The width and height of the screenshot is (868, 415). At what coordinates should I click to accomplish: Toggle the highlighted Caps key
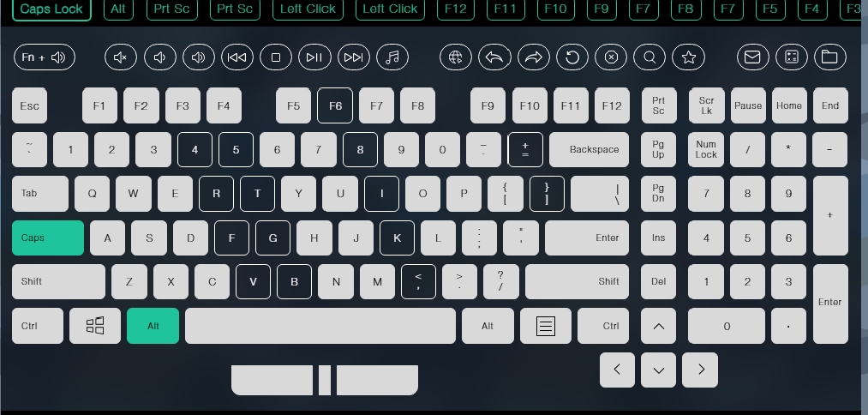click(x=48, y=238)
